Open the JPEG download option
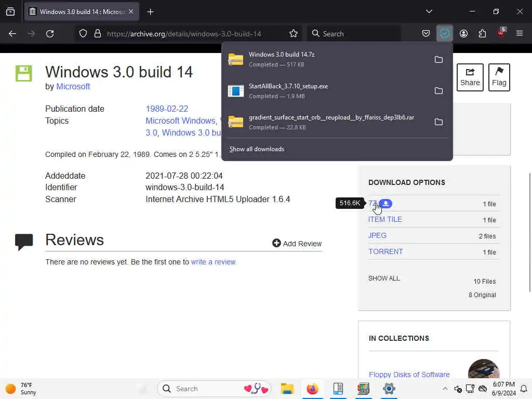 tap(377, 235)
